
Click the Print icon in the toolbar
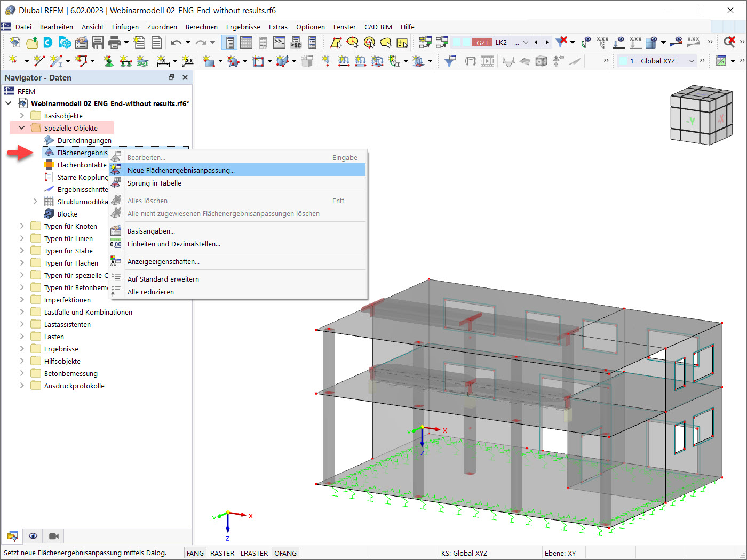tap(114, 43)
